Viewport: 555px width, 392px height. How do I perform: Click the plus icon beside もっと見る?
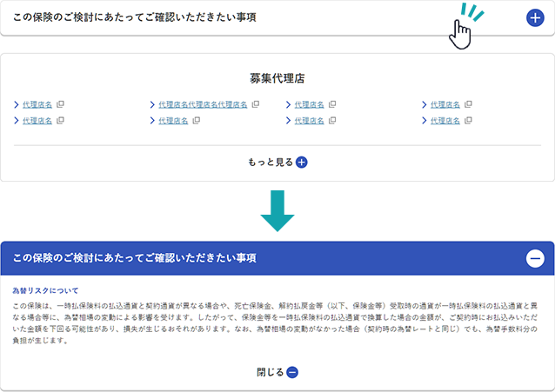302,162
